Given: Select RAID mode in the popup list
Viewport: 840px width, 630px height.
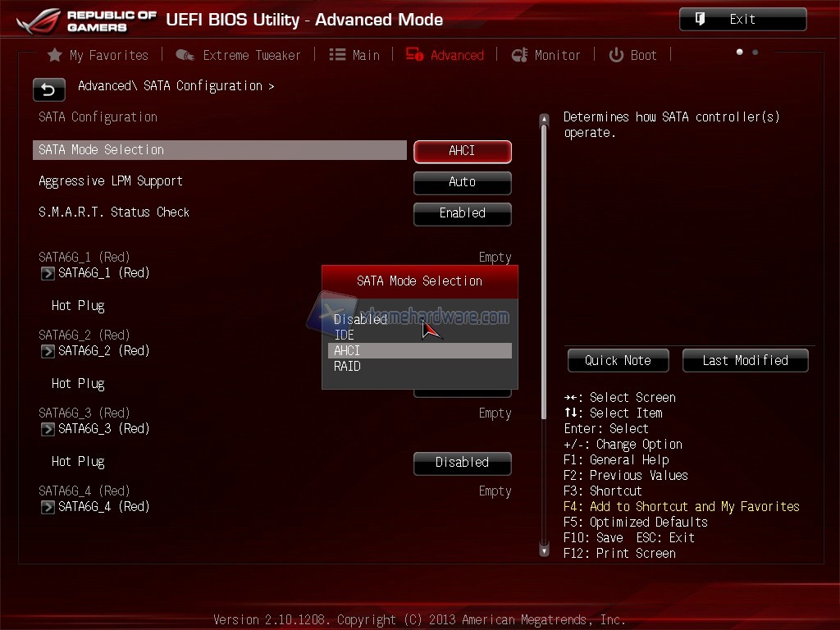Looking at the screenshot, I should pyautogui.click(x=347, y=366).
